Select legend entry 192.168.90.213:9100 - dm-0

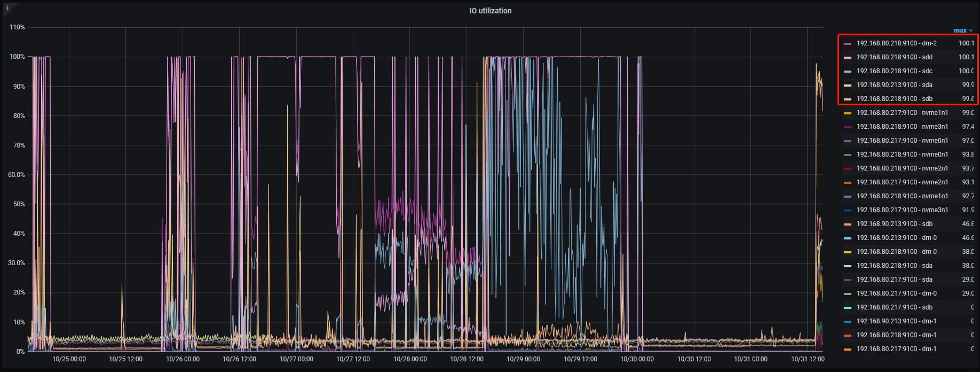tap(896, 238)
